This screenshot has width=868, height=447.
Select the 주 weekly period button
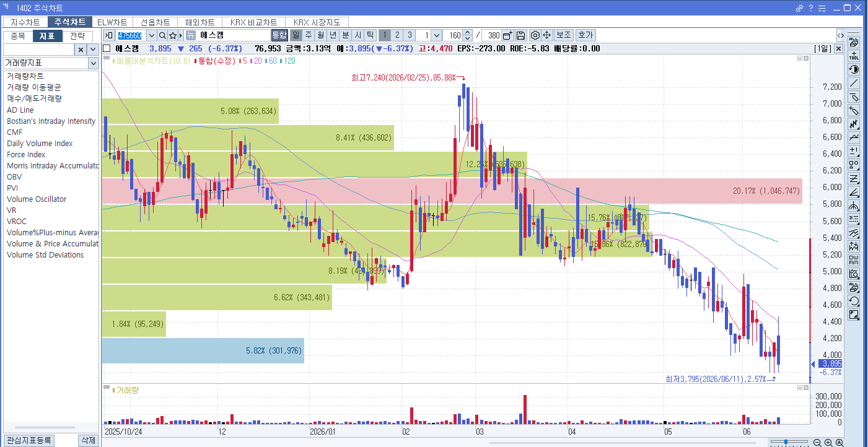[x=308, y=35]
